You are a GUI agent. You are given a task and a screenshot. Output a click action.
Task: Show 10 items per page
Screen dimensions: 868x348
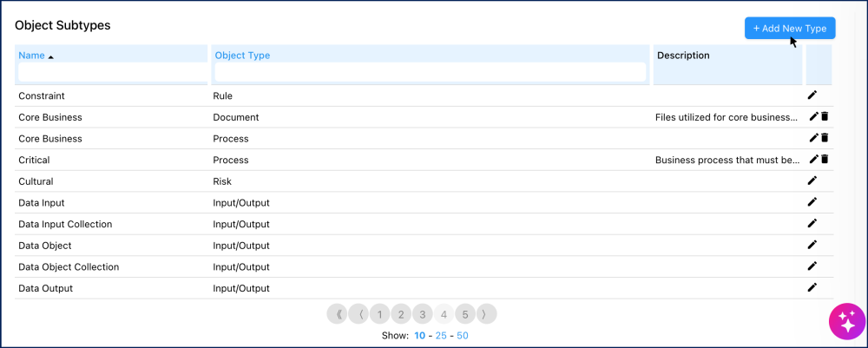[419, 335]
